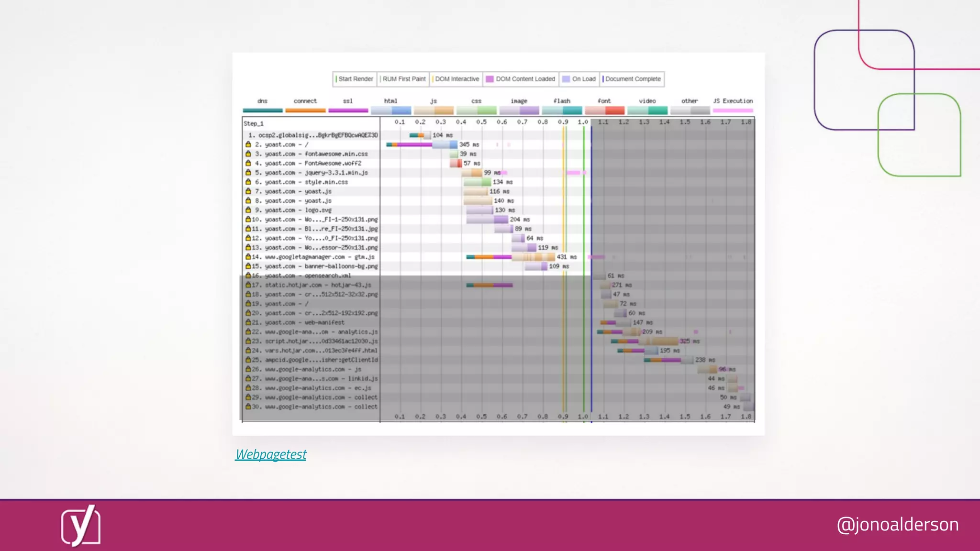Click lock icon next to gtm.js request
This screenshot has height=551, width=980.
(248, 256)
